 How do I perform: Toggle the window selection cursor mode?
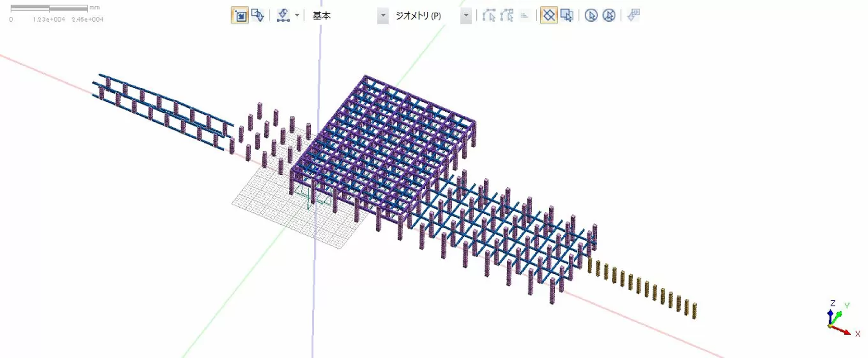coord(566,16)
